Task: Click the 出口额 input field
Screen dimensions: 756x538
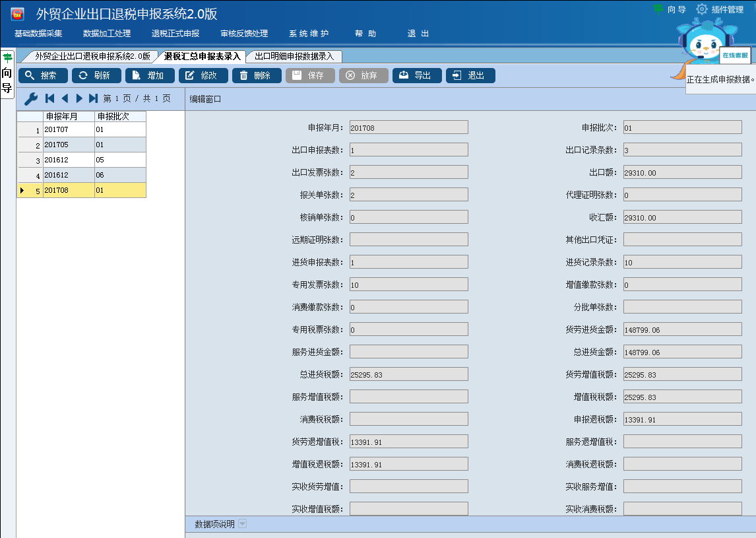Action: (682, 172)
